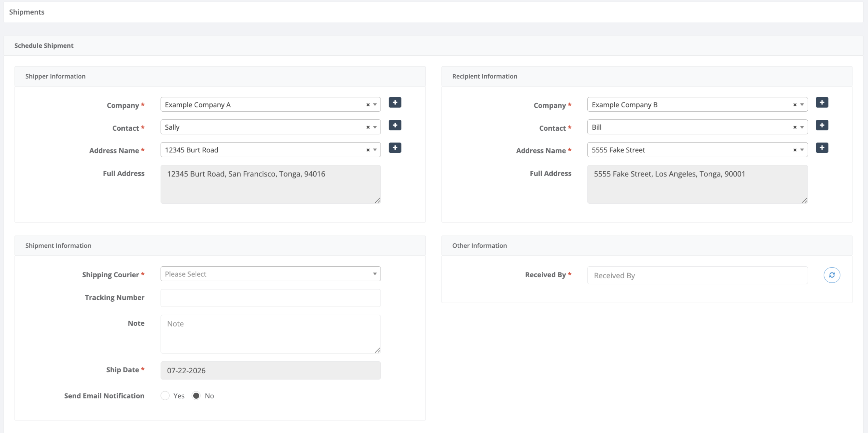Click the Shipper Information section header

coord(55,76)
